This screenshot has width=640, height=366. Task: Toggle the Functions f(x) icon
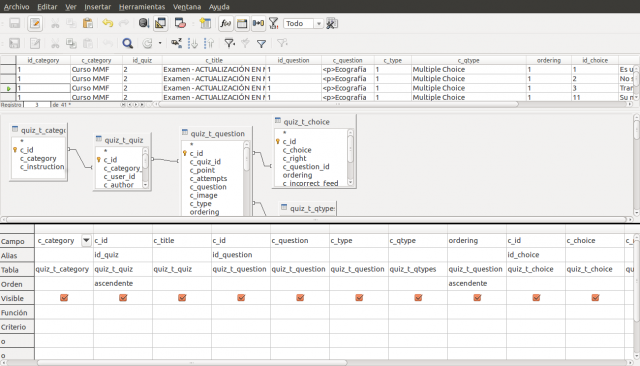pos(225,24)
